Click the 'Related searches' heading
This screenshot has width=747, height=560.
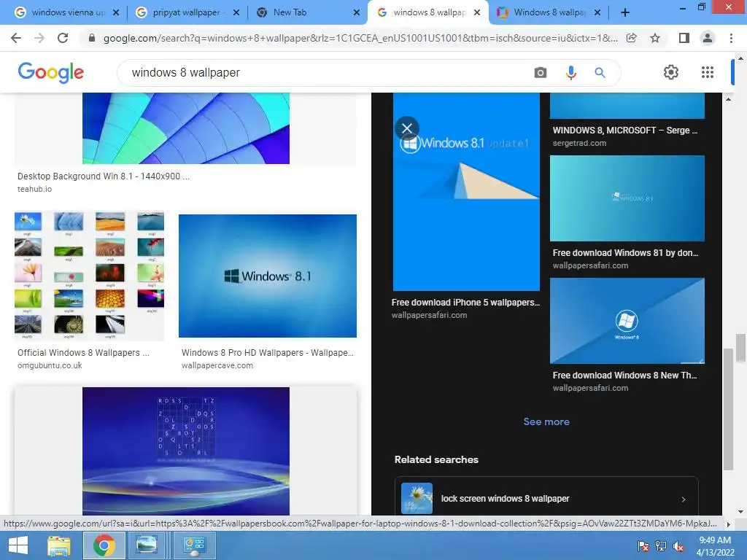coord(436,459)
